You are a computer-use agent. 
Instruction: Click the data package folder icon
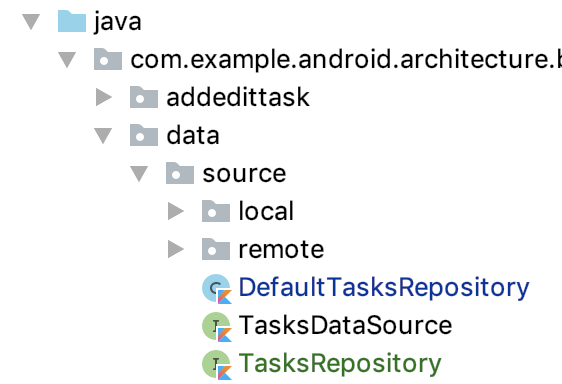(x=144, y=135)
